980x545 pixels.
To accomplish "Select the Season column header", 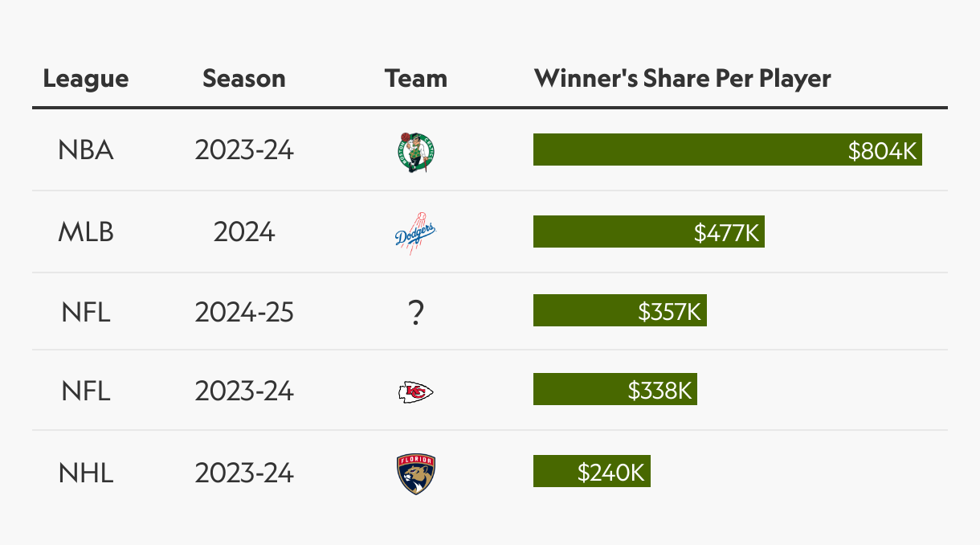I will (244, 79).
